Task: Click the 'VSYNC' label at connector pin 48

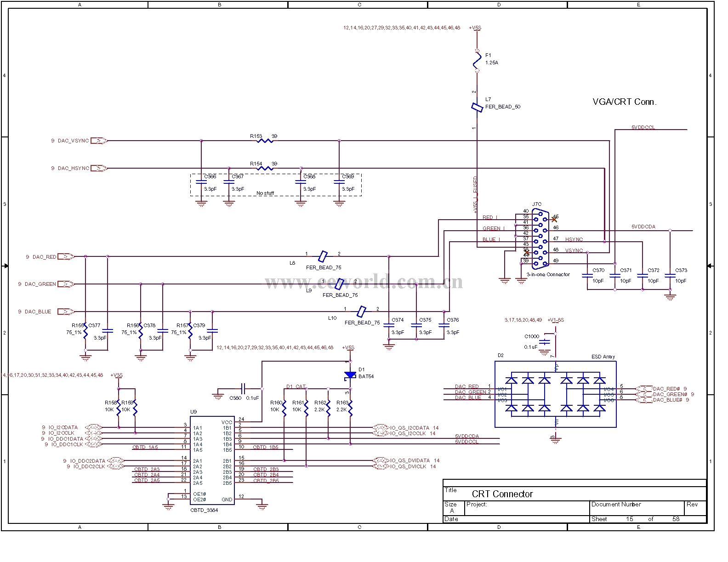Action: coord(574,250)
